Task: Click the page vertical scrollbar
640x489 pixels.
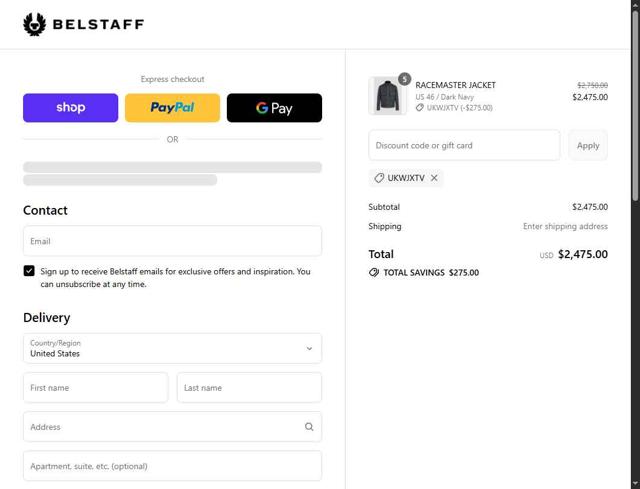Action: 636,106
